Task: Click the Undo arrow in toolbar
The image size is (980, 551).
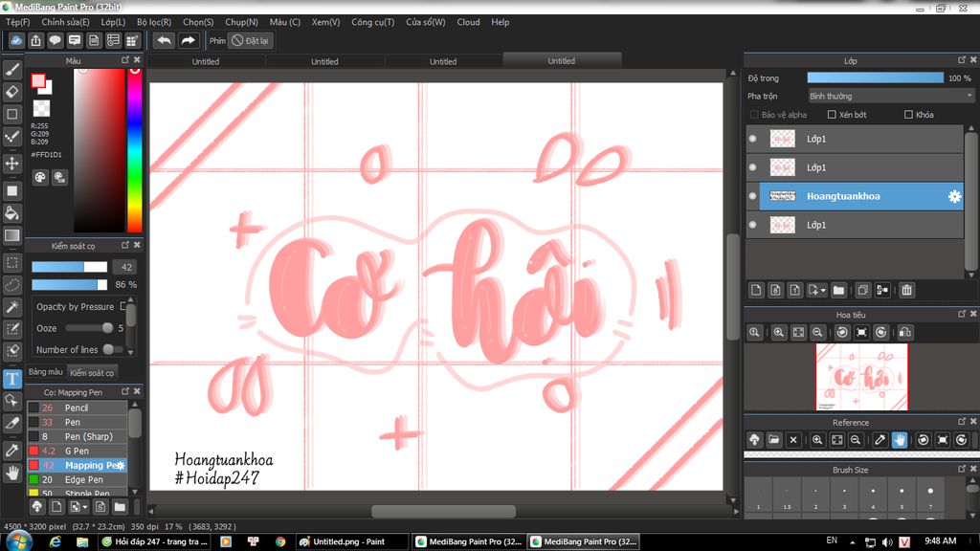Action: [x=164, y=40]
